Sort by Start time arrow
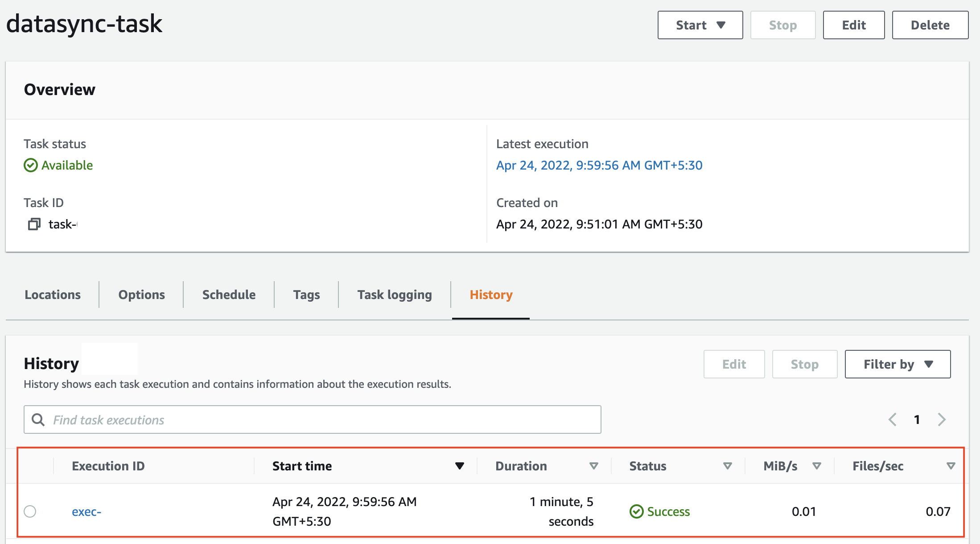 [x=460, y=466]
